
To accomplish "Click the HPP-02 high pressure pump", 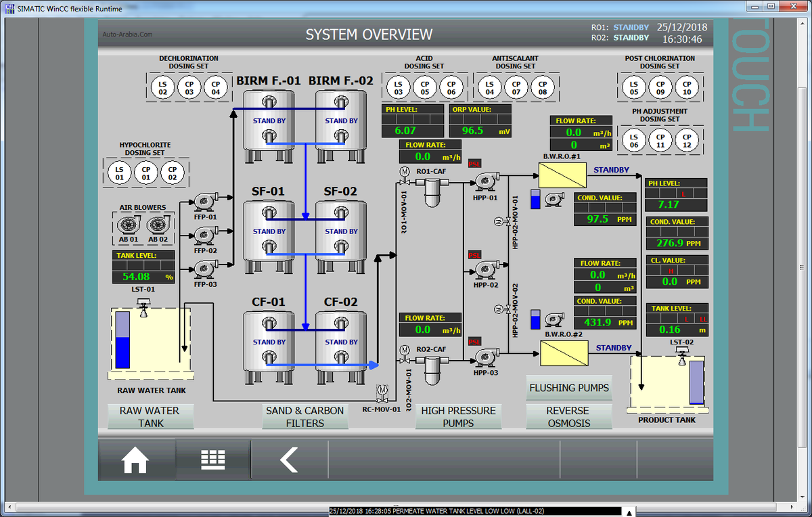I will point(485,269).
